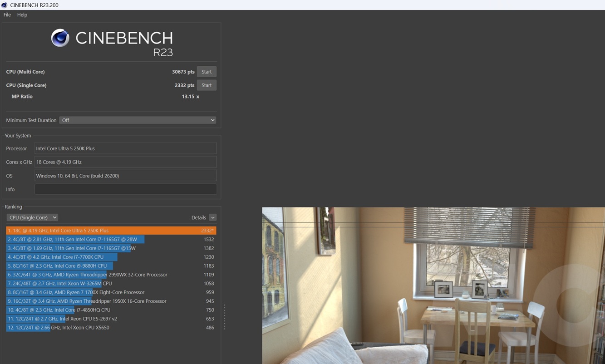The height and width of the screenshot is (364, 605).
Task: Open the CPU (Single Core) ranking dropdown
Action: [32, 217]
